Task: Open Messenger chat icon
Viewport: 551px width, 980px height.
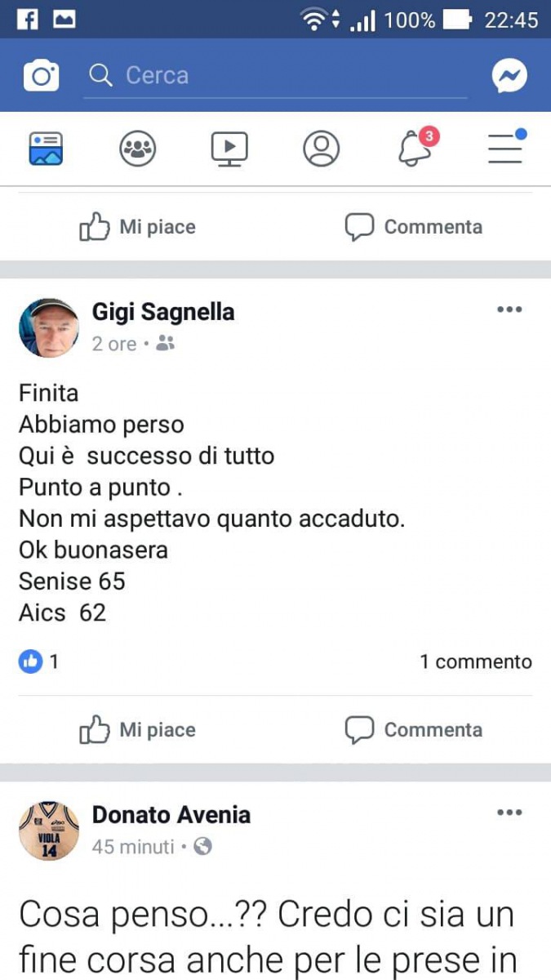Action: 509,76
